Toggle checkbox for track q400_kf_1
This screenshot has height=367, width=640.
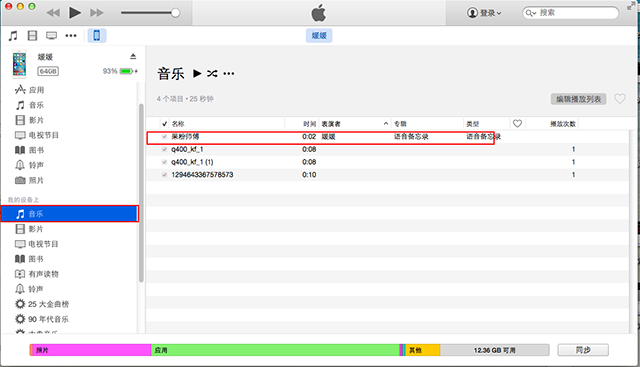point(164,149)
